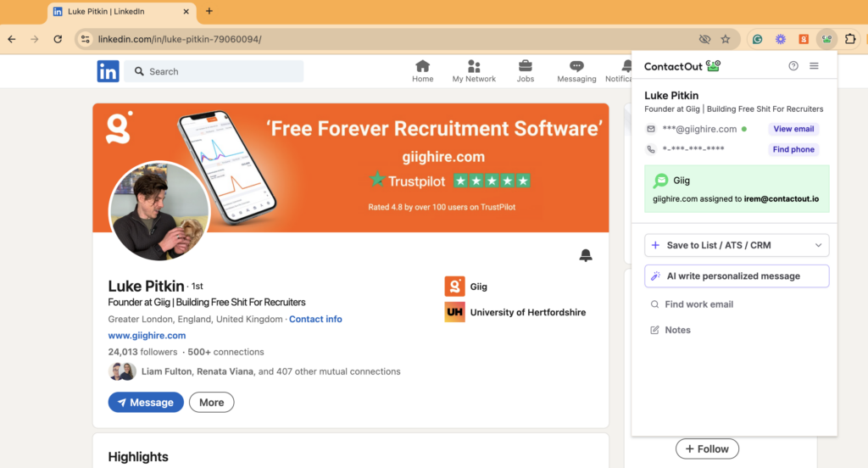Open Messaging in LinkedIn nav

[x=576, y=71]
